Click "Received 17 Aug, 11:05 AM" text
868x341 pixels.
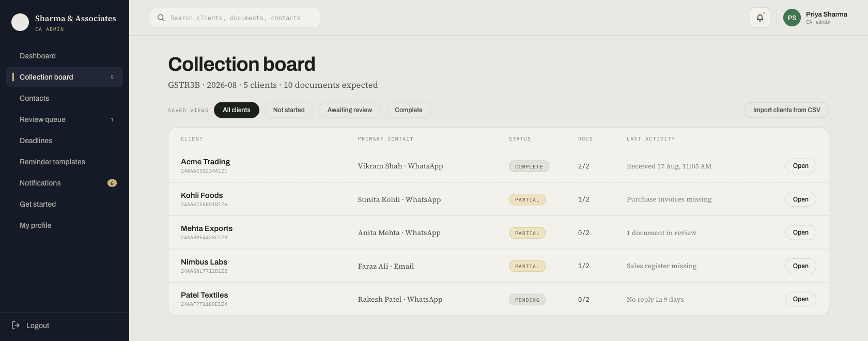point(669,166)
